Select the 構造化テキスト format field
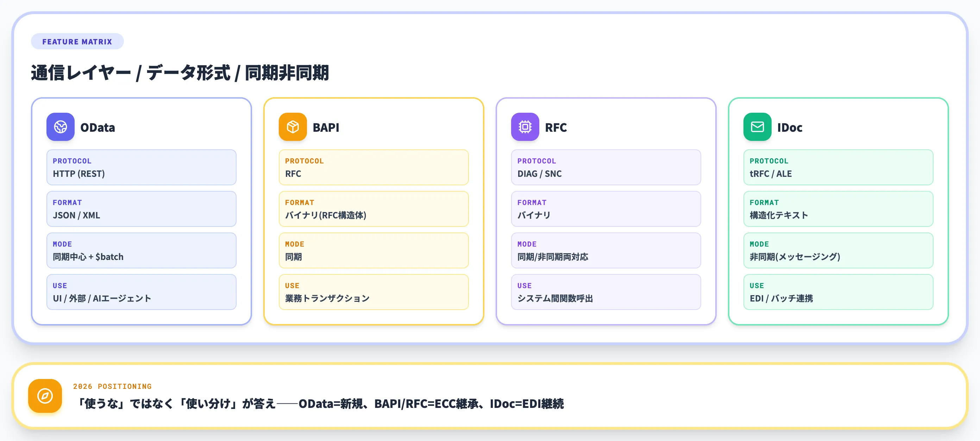The height and width of the screenshot is (441, 980). (838, 209)
